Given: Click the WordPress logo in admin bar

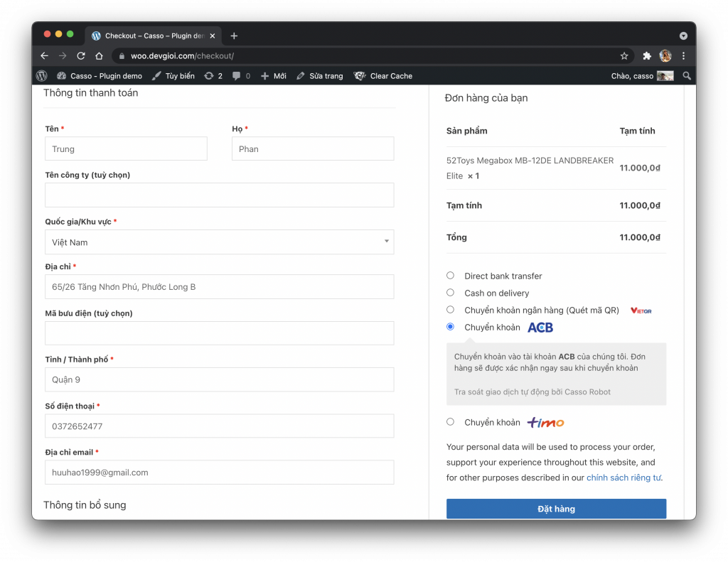Looking at the screenshot, I should 42,75.
